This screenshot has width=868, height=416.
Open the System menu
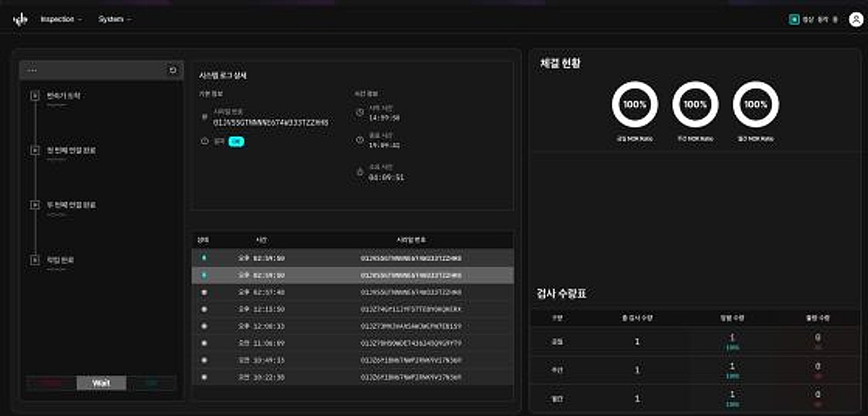[x=114, y=20]
